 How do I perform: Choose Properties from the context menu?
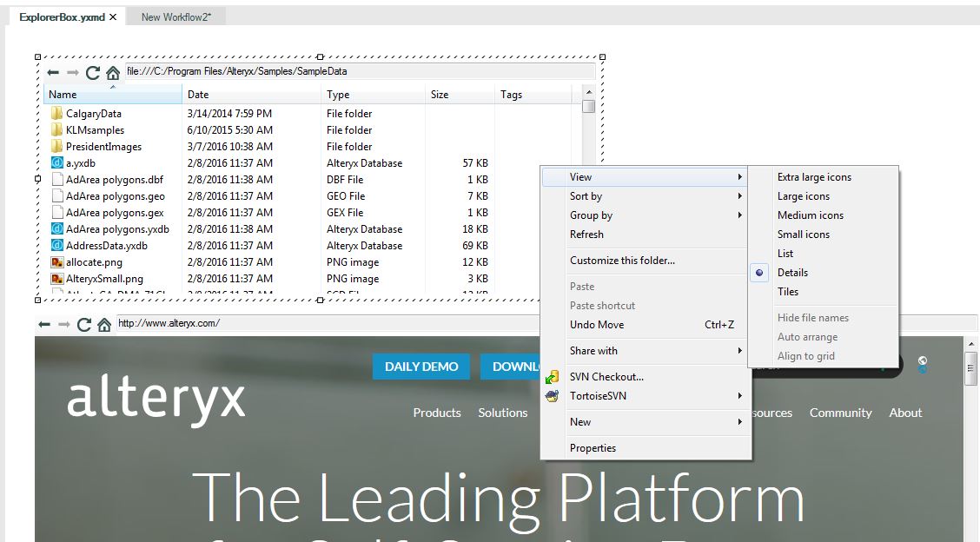(592, 447)
